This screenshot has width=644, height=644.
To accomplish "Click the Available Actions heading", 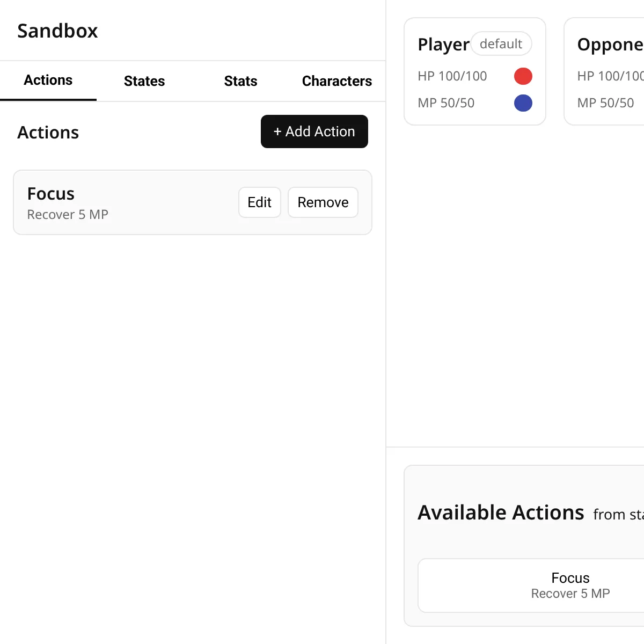I will [x=501, y=513].
